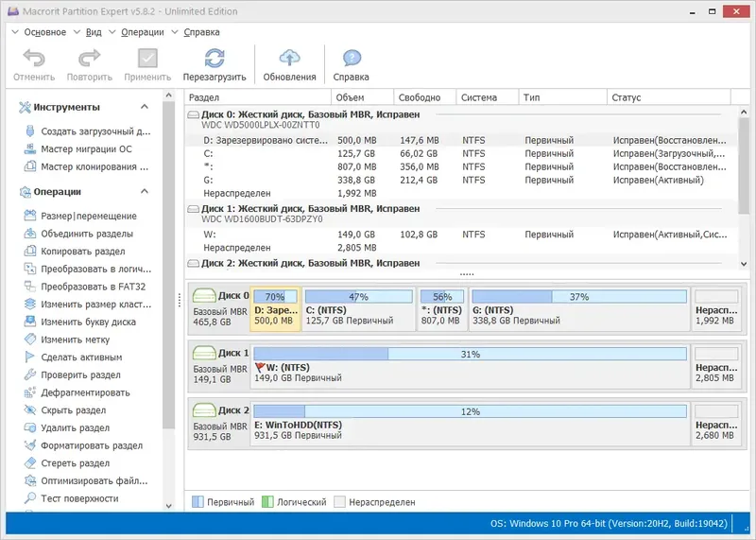Sort by the Тип column header
Screen dimensions: 756x540
pyautogui.click(x=562, y=97)
